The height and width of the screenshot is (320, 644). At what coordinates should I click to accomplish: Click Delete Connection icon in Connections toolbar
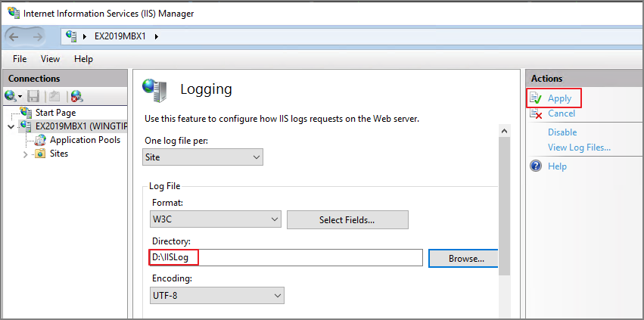(76, 96)
